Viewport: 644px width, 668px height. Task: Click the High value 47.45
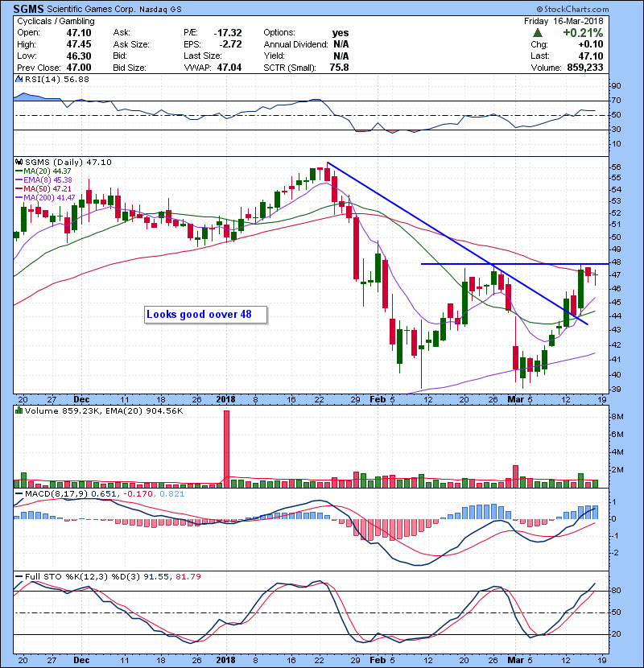(x=79, y=44)
